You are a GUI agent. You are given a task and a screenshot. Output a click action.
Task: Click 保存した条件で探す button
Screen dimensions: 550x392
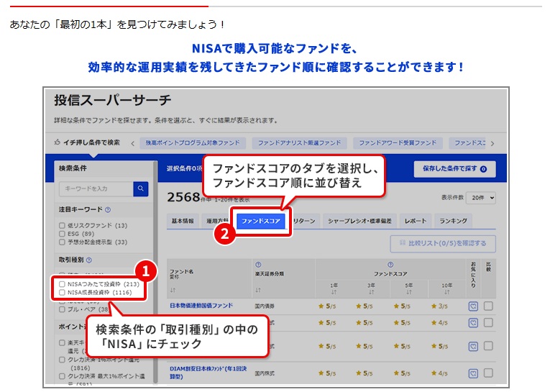(x=454, y=169)
